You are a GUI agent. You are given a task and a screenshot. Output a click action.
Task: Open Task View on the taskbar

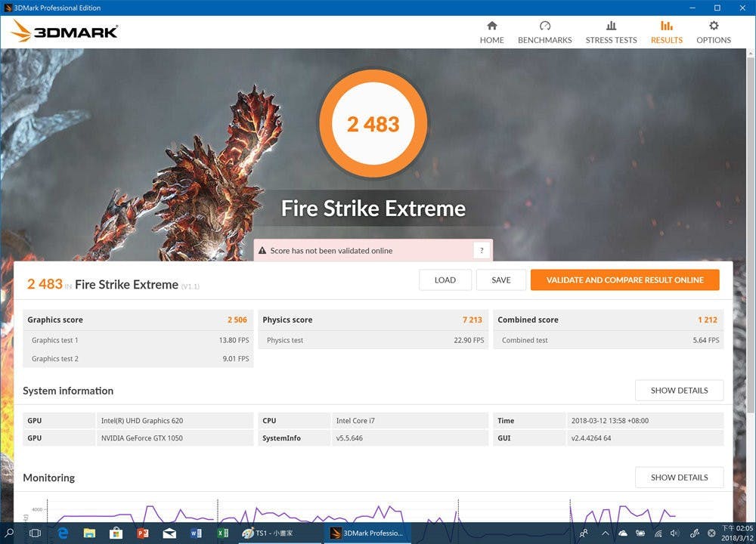[x=36, y=533]
